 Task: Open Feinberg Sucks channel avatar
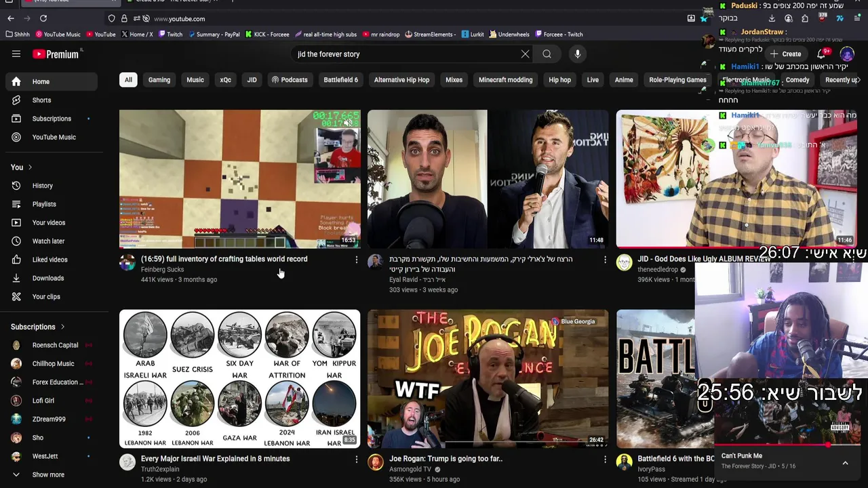tap(127, 263)
